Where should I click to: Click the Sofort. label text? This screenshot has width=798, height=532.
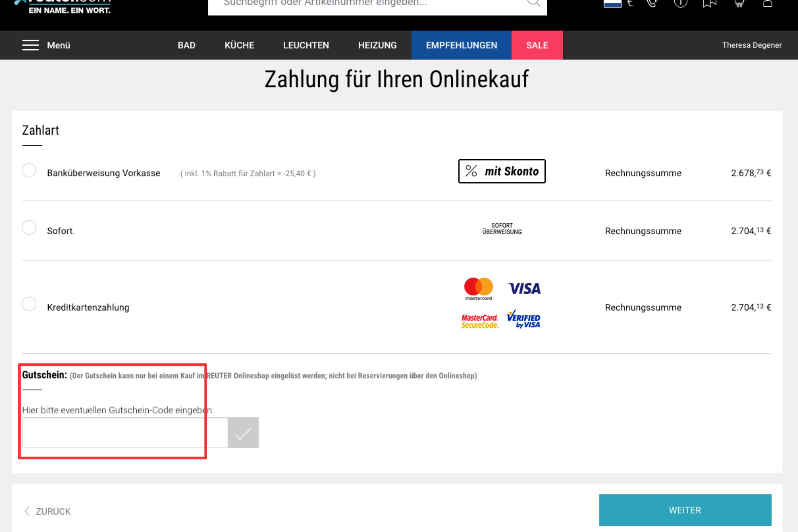tap(61, 231)
